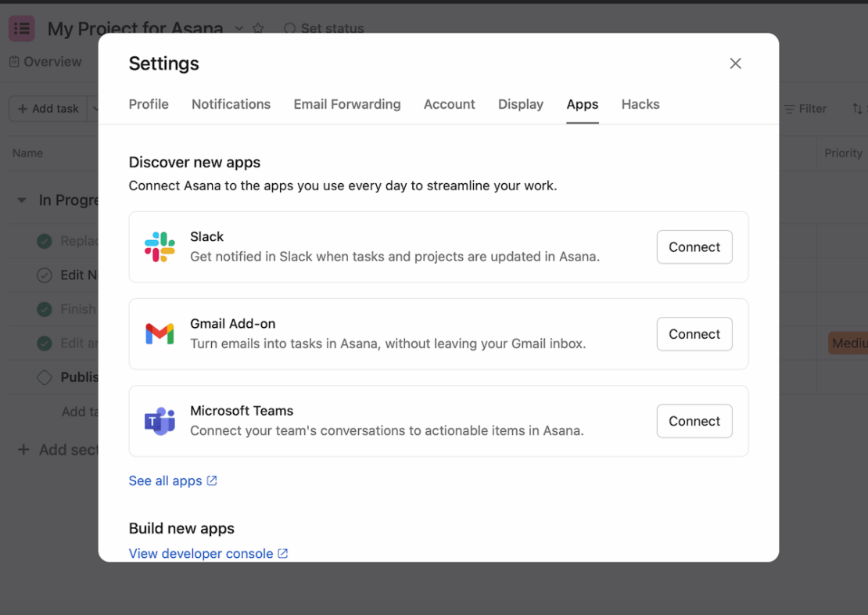Viewport: 868px width, 615px height.
Task: Switch to the Notifications tab
Action: [231, 104]
